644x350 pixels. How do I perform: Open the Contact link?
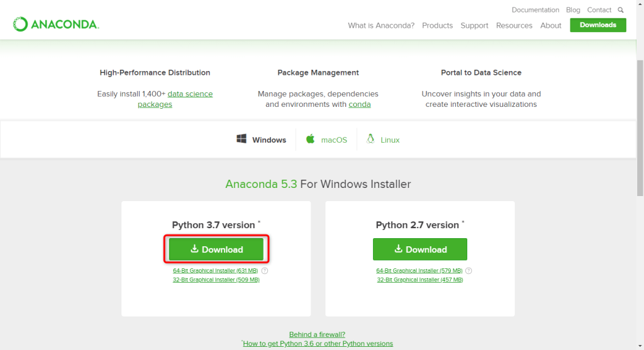coord(599,10)
